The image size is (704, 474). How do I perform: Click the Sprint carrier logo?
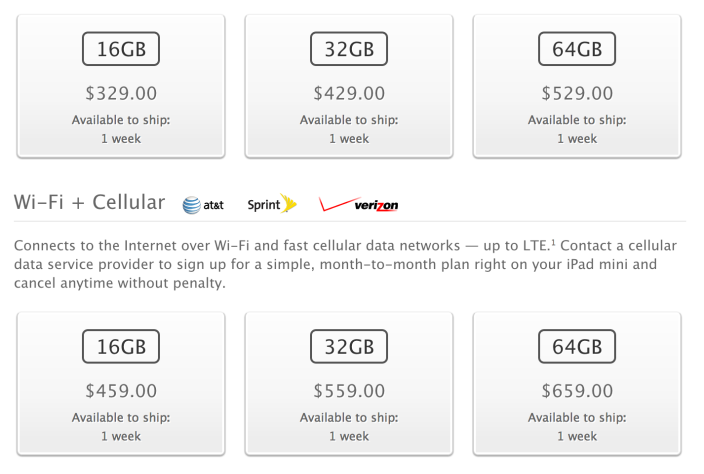[272, 204]
